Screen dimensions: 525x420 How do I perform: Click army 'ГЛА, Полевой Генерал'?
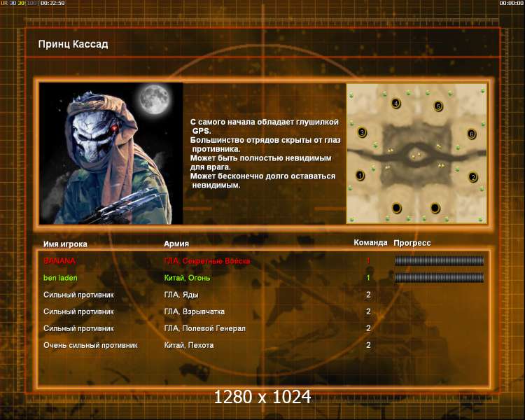[204, 328]
